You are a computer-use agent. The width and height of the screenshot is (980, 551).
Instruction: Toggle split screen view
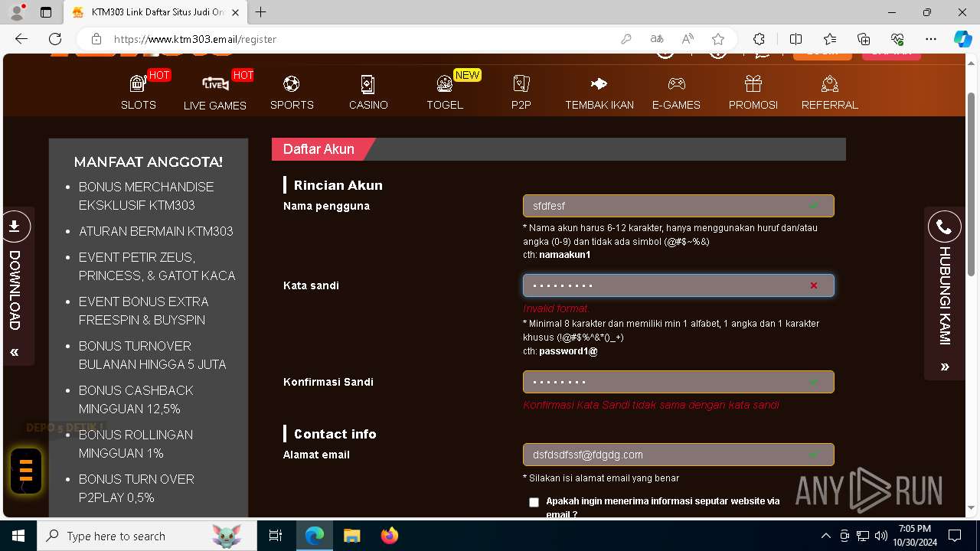(x=795, y=39)
